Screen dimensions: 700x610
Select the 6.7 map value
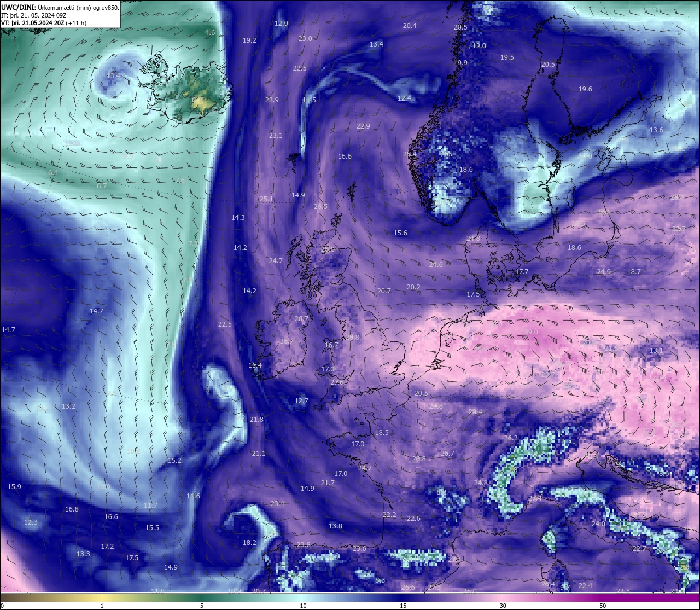[102, 186]
